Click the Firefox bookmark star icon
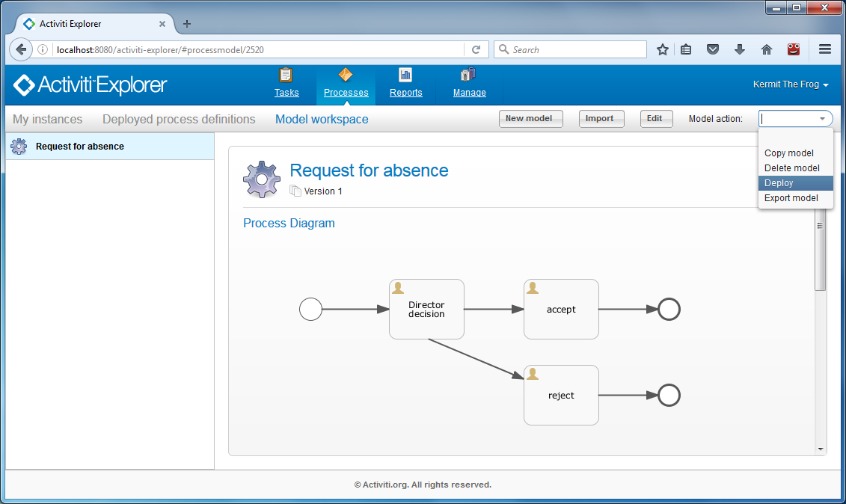The image size is (846, 504). coord(662,49)
